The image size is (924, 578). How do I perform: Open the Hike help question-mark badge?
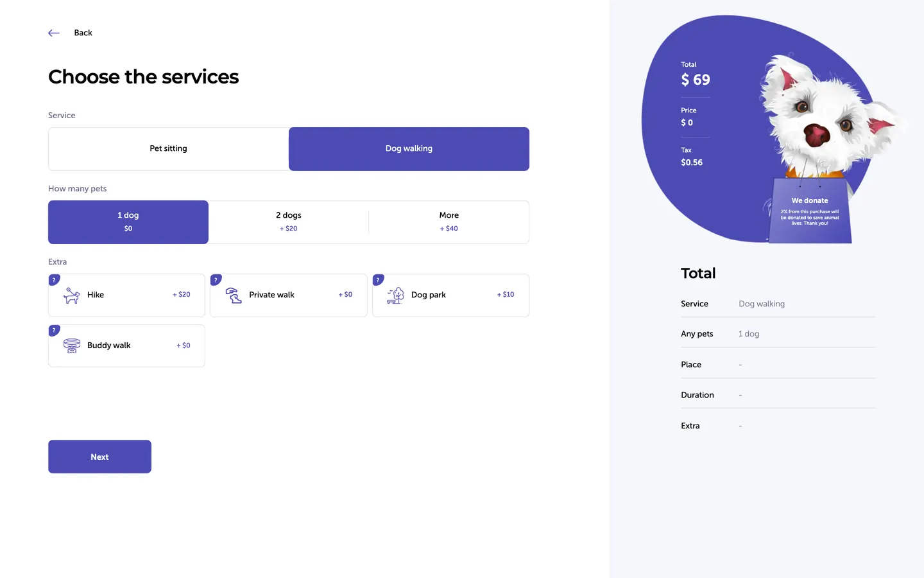click(x=55, y=280)
